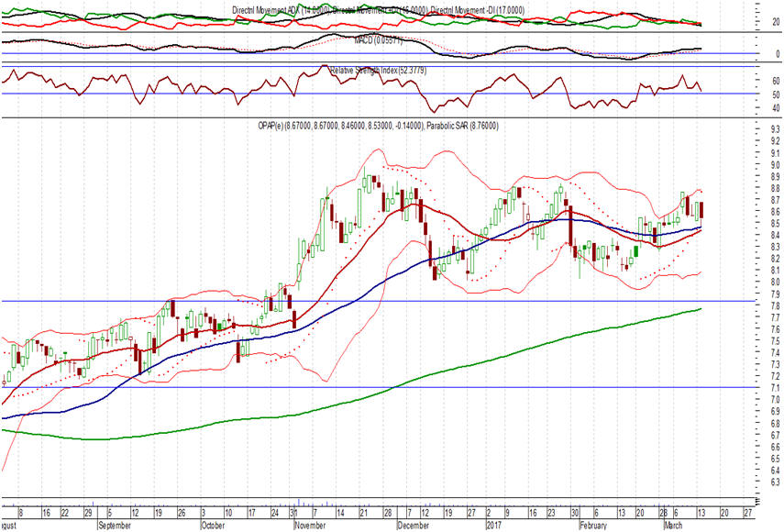Click RSI axis value 50

coord(776,95)
